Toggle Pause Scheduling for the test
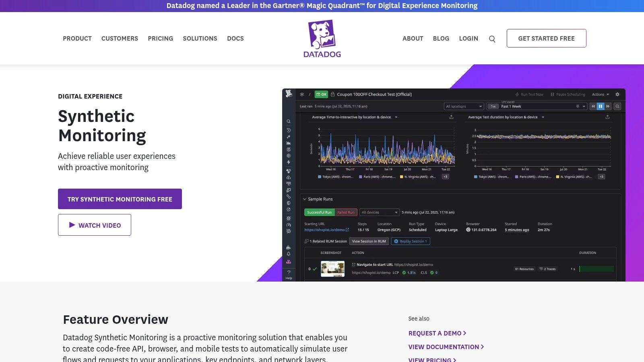The width and height of the screenshot is (644, 362). [x=568, y=95]
